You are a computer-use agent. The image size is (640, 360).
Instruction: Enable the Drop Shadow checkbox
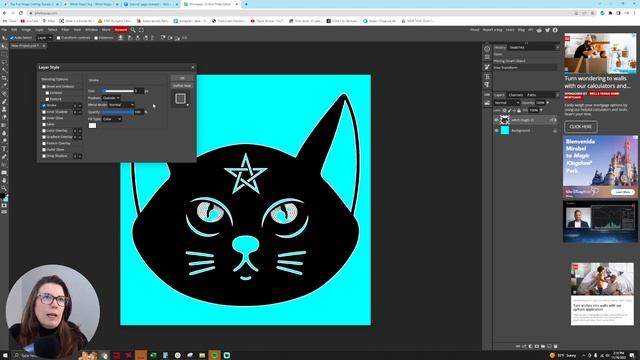[44, 156]
